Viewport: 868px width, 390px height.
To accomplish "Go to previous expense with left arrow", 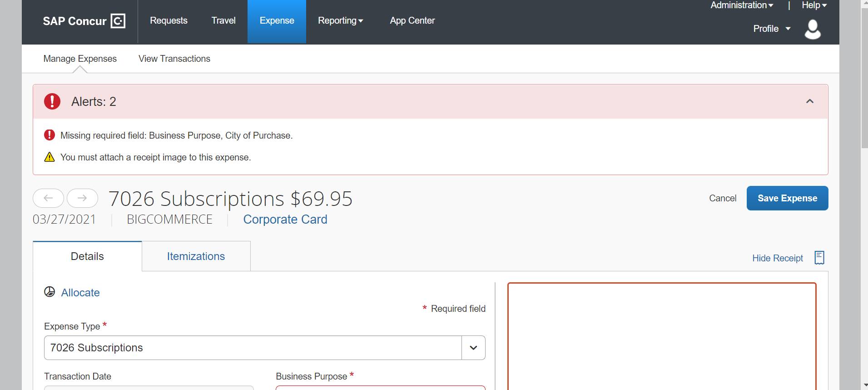I will coord(48,198).
